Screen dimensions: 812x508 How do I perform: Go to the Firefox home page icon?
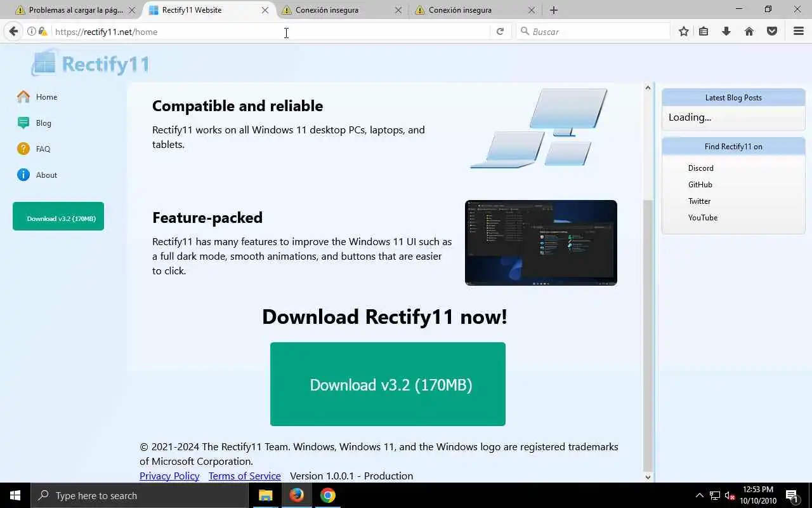749,31
